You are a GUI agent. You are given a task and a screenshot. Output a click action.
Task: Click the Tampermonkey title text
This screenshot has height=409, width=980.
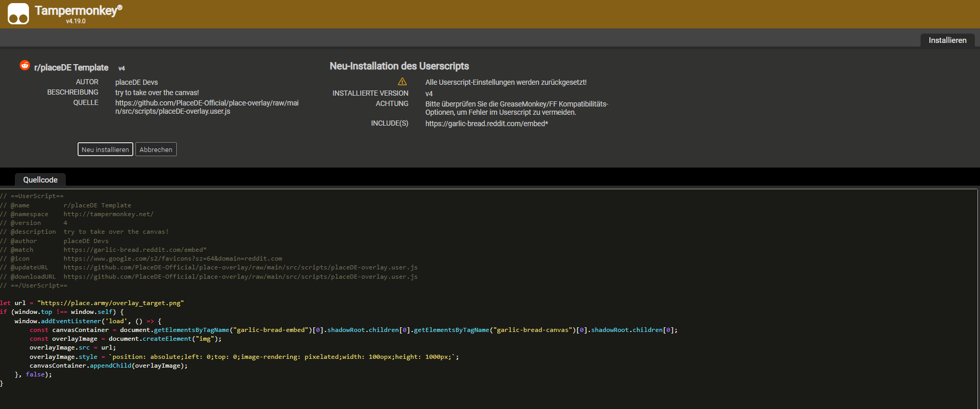click(79, 10)
